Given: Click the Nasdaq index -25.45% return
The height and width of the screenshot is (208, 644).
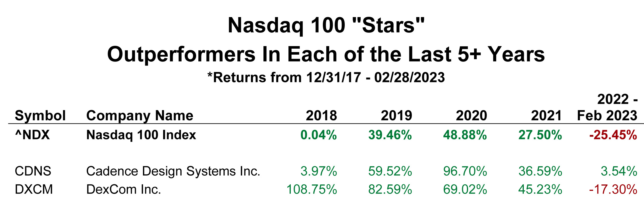Looking at the screenshot, I should click(613, 135).
